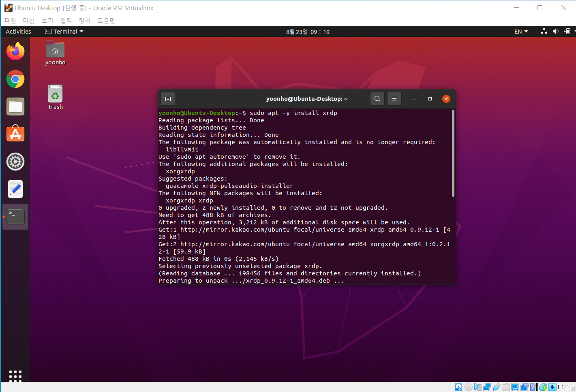The width and height of the screenshot is (576, 392).
Task: Show Applications grid at dock bottom
Action: pyautogui.click(x=15, y=375)
